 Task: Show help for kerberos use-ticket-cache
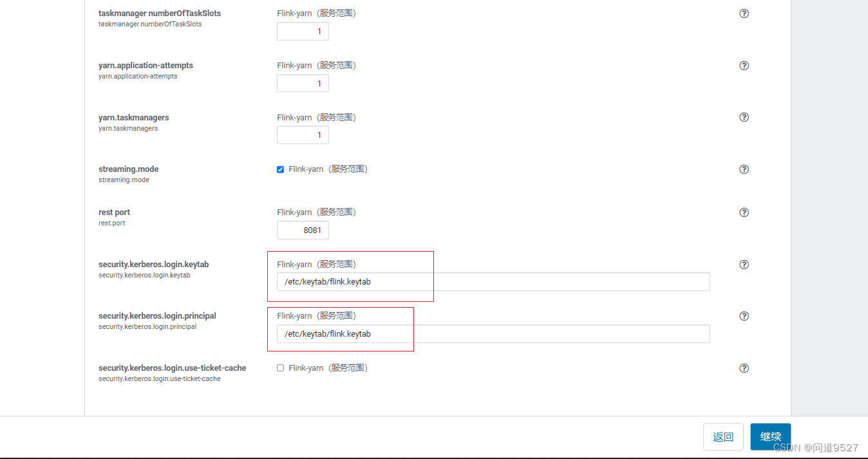(x=744, y=368)
